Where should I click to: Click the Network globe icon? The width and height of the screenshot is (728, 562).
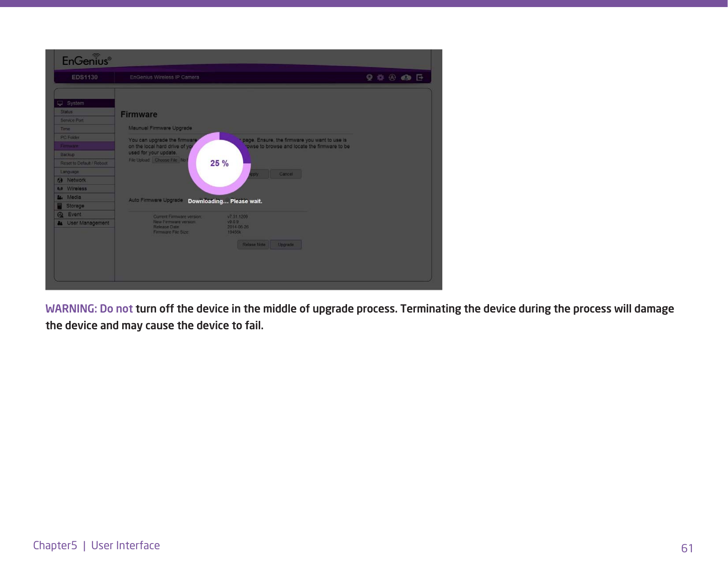click(60, 180)
